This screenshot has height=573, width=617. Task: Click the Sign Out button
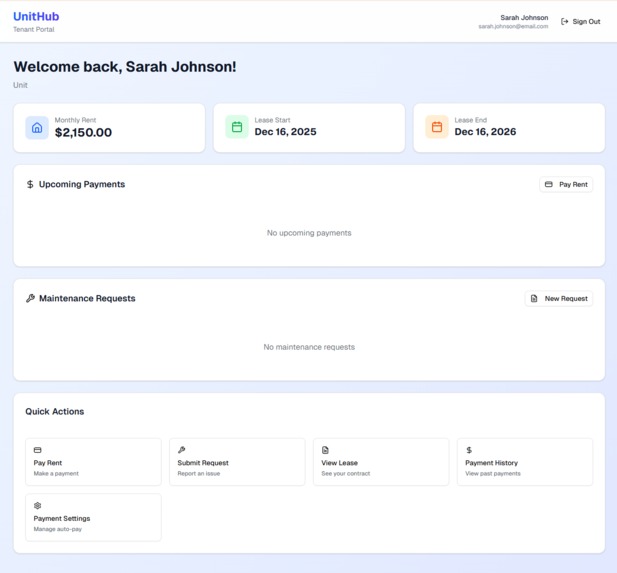click(580, 22)
